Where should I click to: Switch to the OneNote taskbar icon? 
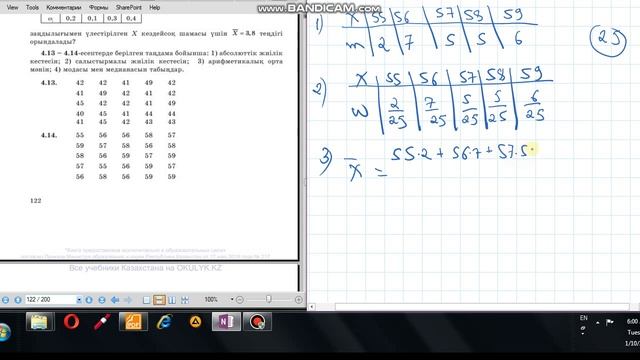(x=226, y=322)
